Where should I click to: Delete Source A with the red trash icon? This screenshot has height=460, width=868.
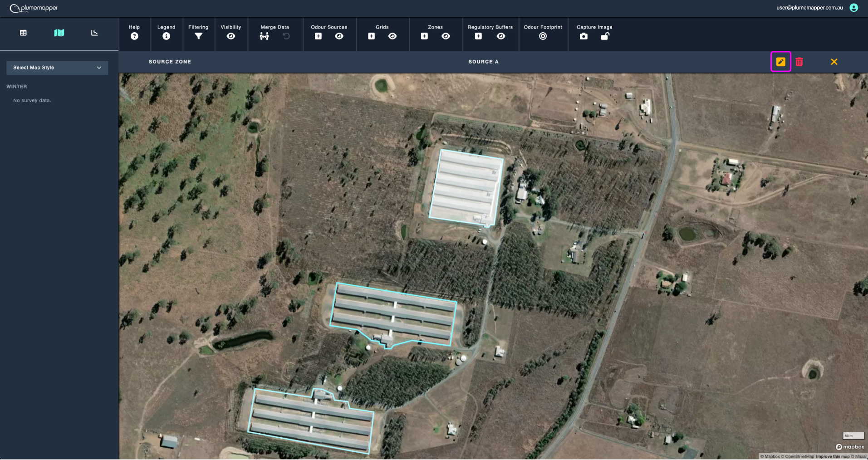pyautogui.click(x=799, y=62)
